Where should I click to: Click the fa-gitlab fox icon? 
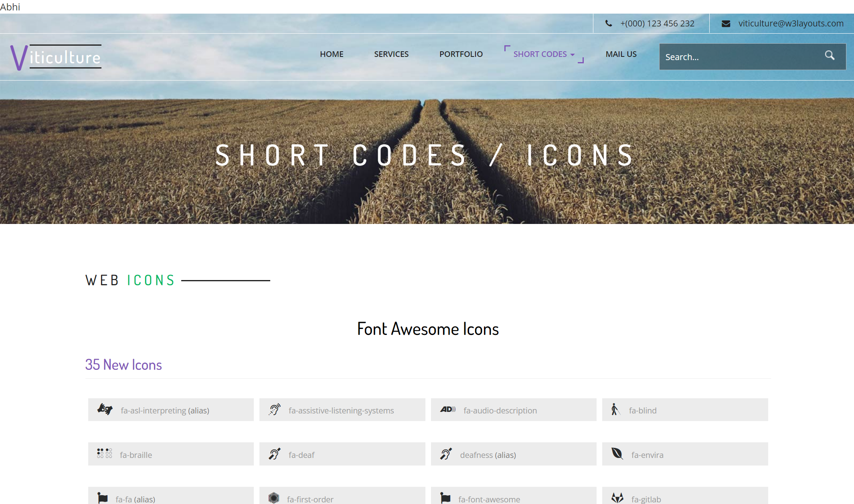click(617, 498)
